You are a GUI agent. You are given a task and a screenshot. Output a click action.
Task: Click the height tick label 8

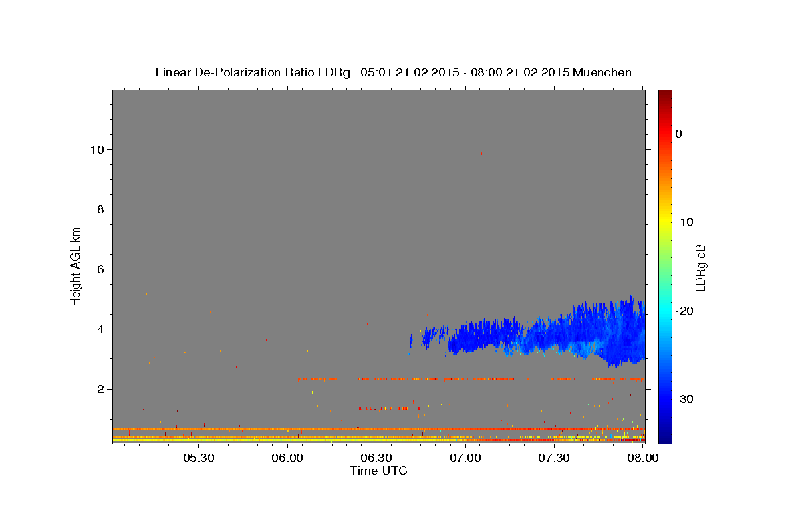click(102, 209)
